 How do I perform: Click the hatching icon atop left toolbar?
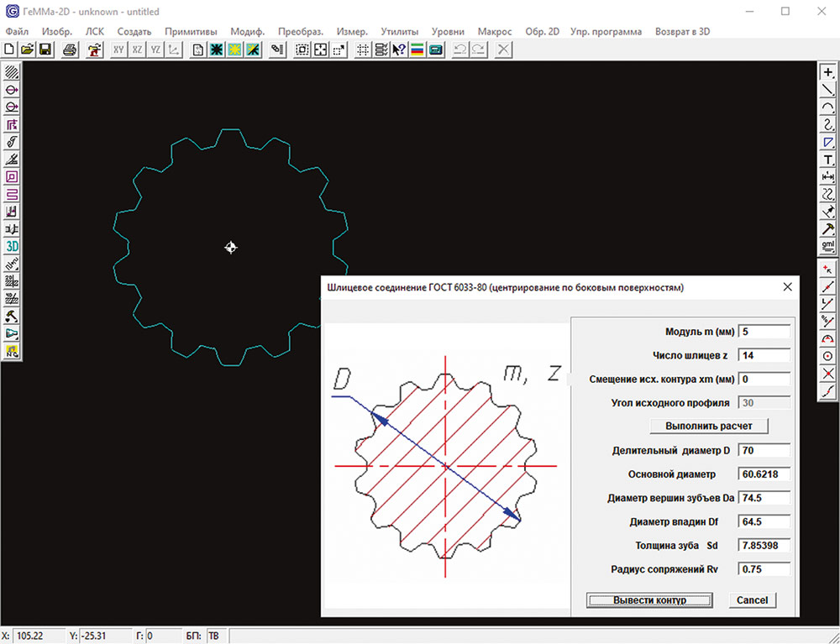(13, 72)
